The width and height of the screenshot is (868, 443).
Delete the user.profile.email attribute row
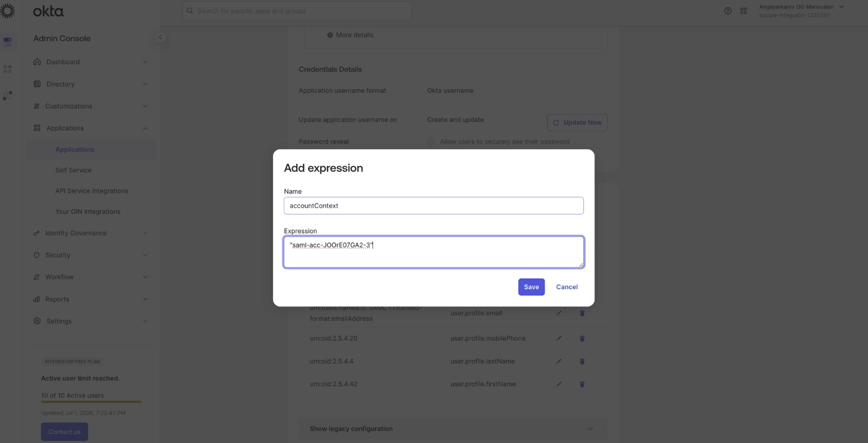coord(582,313)
